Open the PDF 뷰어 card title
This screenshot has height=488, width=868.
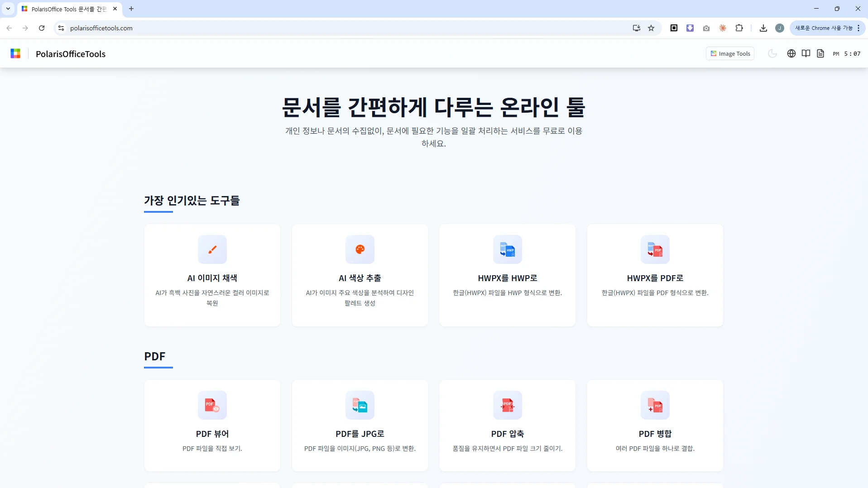[212, 434]
